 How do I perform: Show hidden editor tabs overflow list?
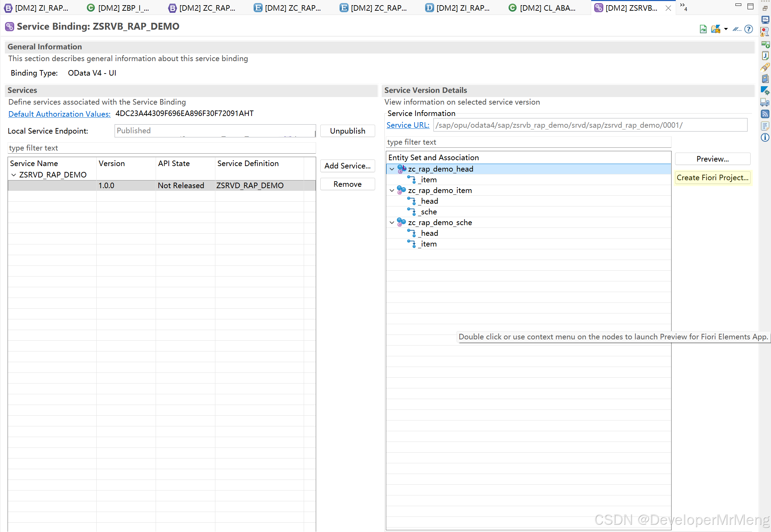(683, 7)
